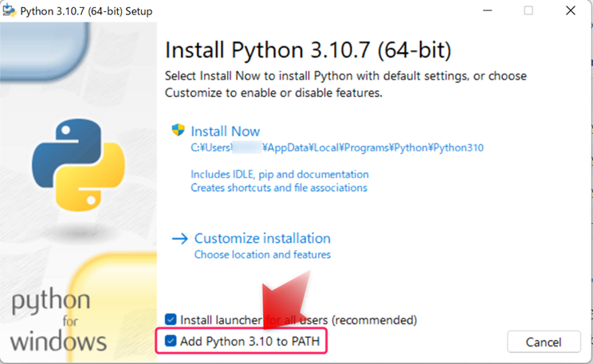Click "Creates shortcuts and file associations" text

tap(278, 188)
